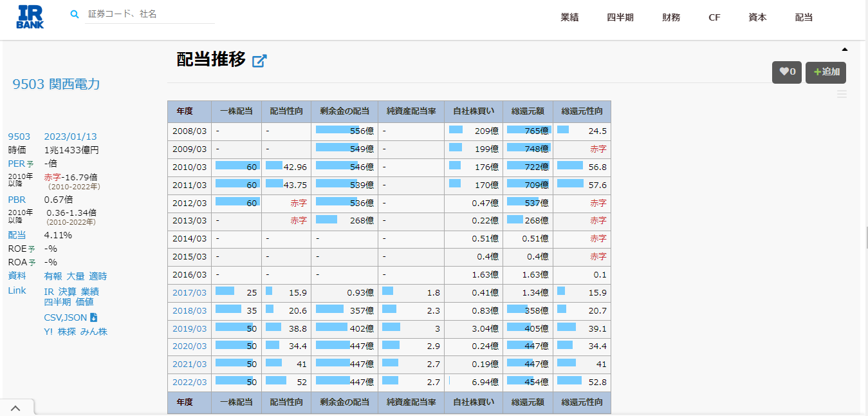Open the 決算 link in sidebar
The height and width of the screenshot is (416, 868).
[68, 292]
